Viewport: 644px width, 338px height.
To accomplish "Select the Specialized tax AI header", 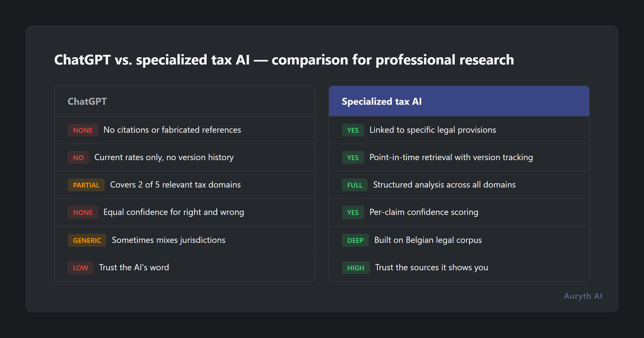I will 382,101.
